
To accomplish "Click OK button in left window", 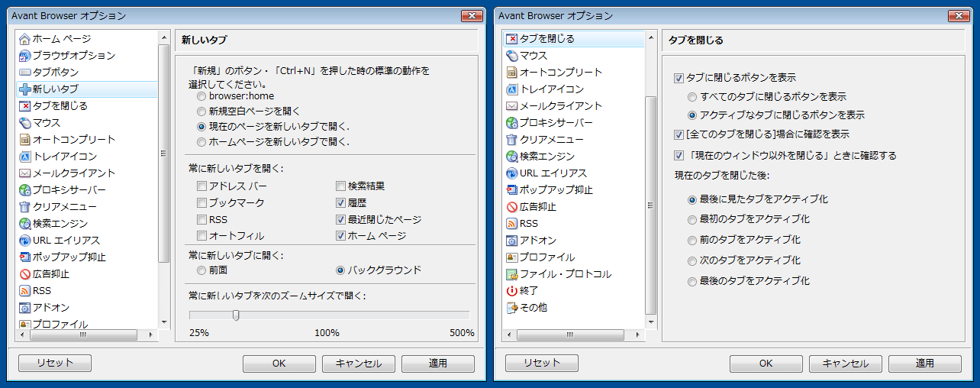I will coord(279,364).
